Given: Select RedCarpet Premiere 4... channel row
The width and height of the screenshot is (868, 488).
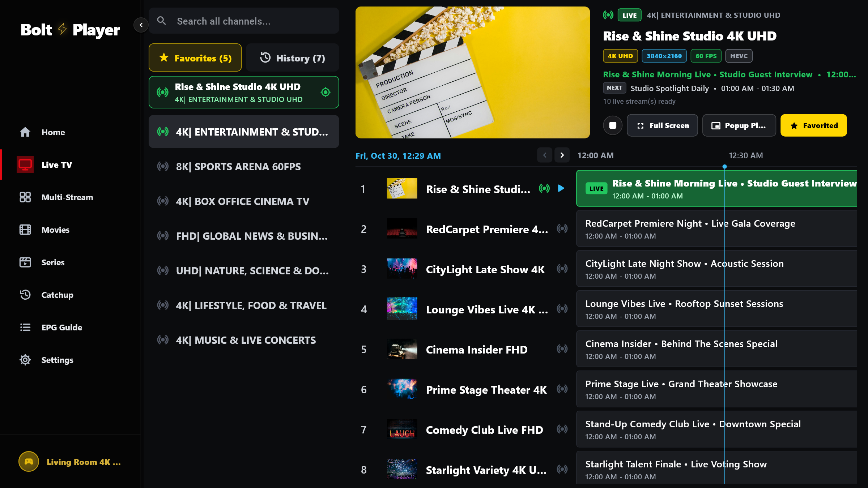Looking at the screenshot, I should (465, 229).
